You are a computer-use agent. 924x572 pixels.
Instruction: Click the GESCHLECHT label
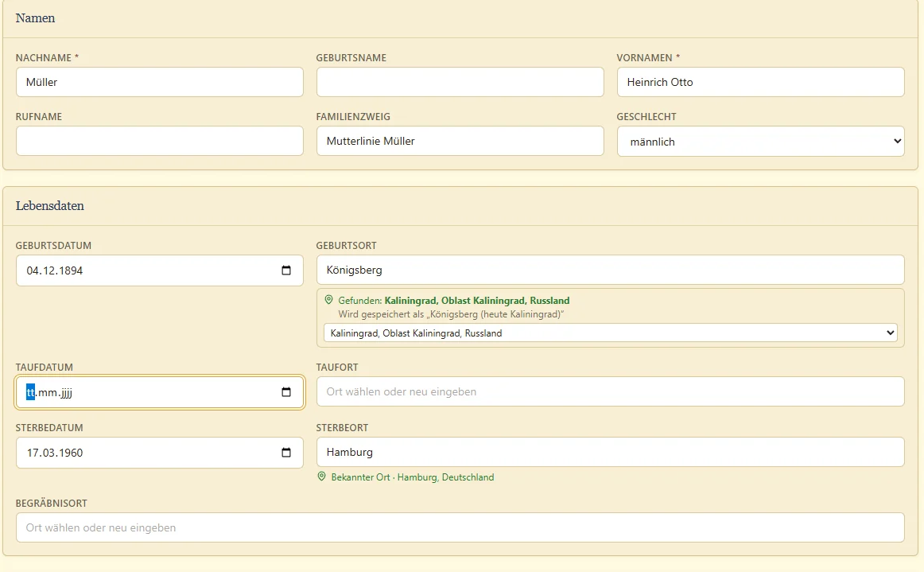click(646, 117)
